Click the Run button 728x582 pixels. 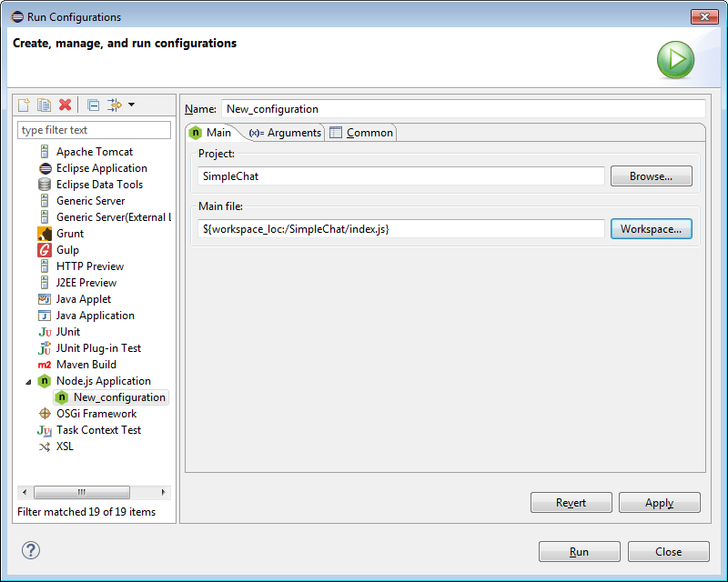tap(579, 552)
